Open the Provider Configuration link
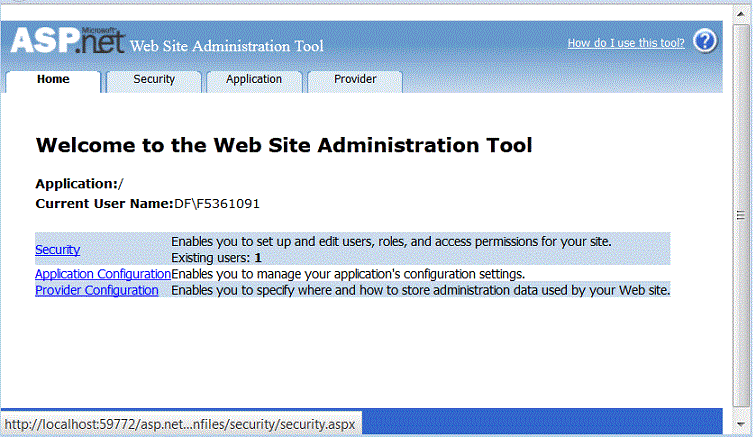Viewport: 756px width, 437px height. point(96,290)
